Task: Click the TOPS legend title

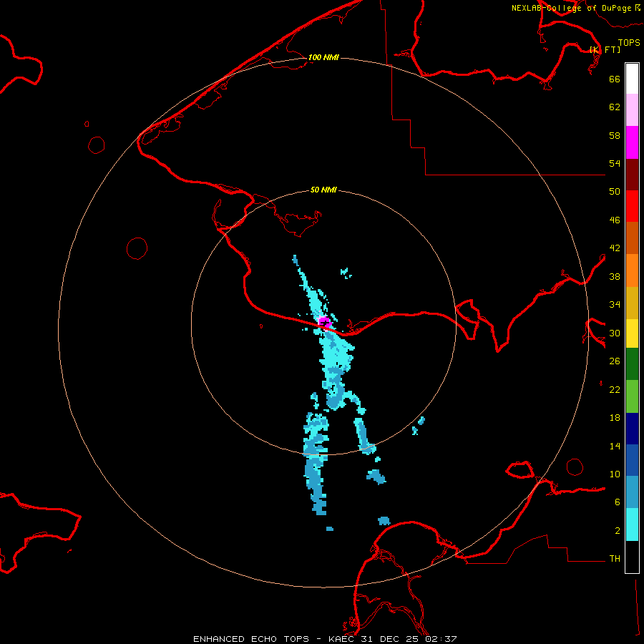Action: click(x=629, y=43)
